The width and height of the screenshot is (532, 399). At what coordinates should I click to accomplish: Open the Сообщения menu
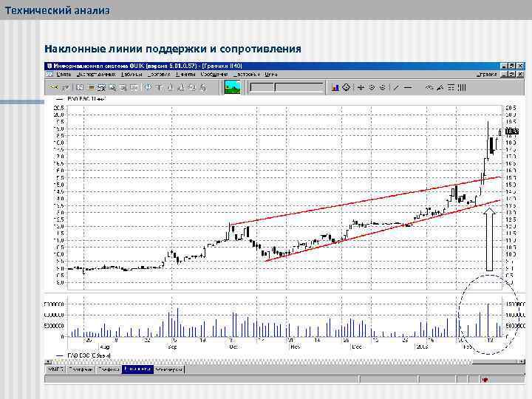click(214, 75)
